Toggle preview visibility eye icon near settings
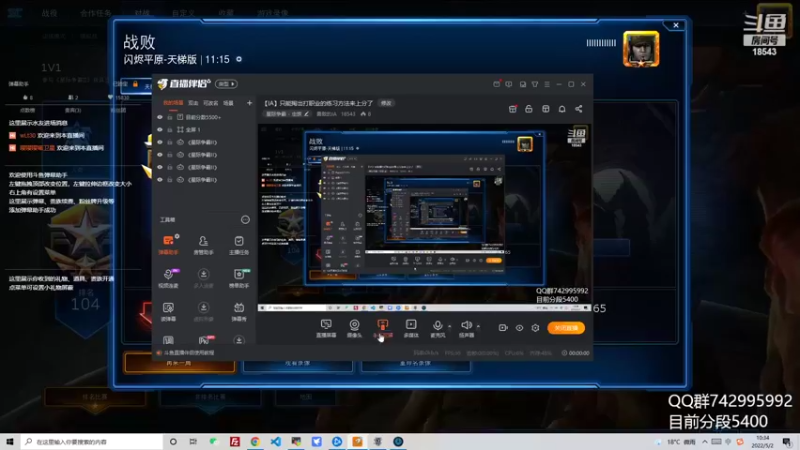The image size is (800, 450). tap(519, 328)
